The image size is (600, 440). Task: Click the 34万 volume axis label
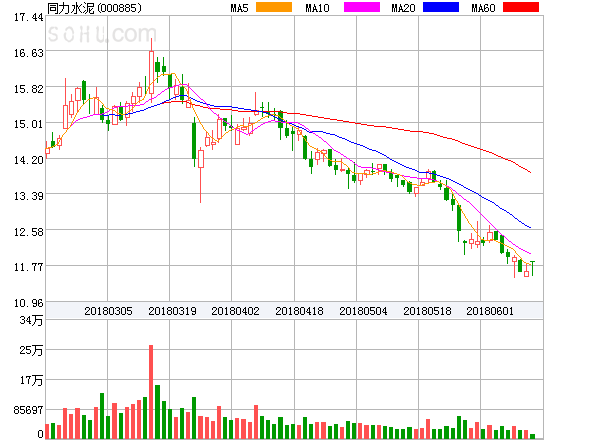tap(31, 320)
